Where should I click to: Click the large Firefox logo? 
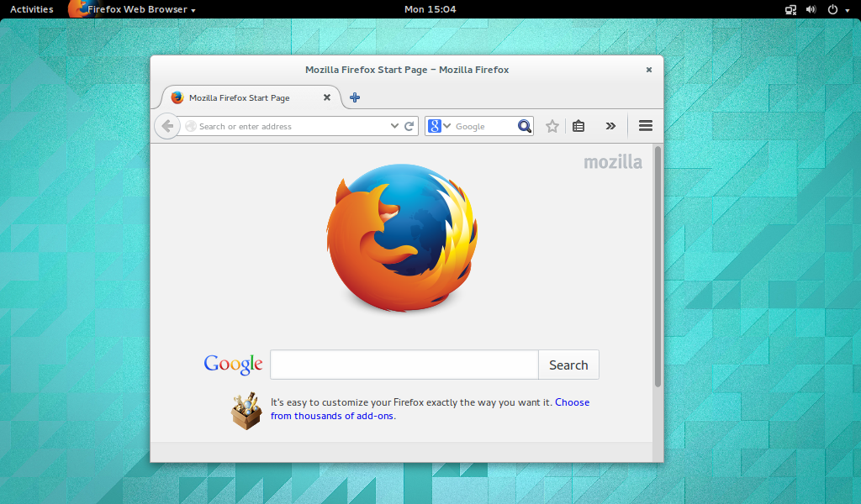pyautogui.click(x=402, y=238)
